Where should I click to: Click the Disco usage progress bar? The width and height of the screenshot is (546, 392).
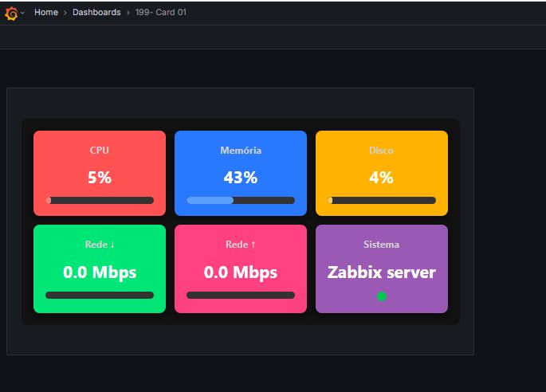tap(382, 200)
